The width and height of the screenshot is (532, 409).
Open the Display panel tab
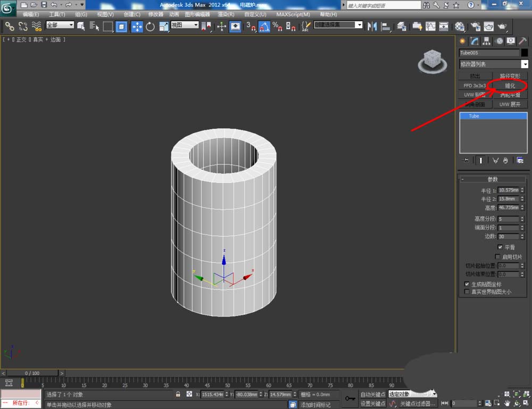click(510, 41)
